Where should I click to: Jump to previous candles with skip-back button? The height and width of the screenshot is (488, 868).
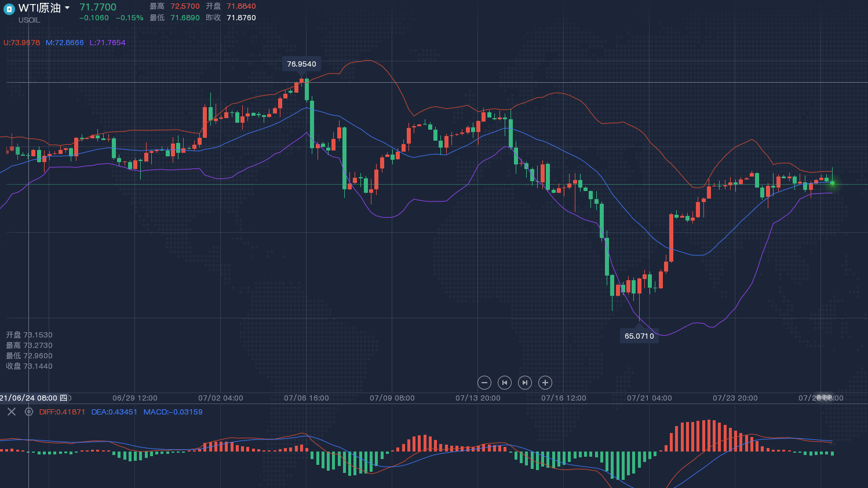pos(505,383)
